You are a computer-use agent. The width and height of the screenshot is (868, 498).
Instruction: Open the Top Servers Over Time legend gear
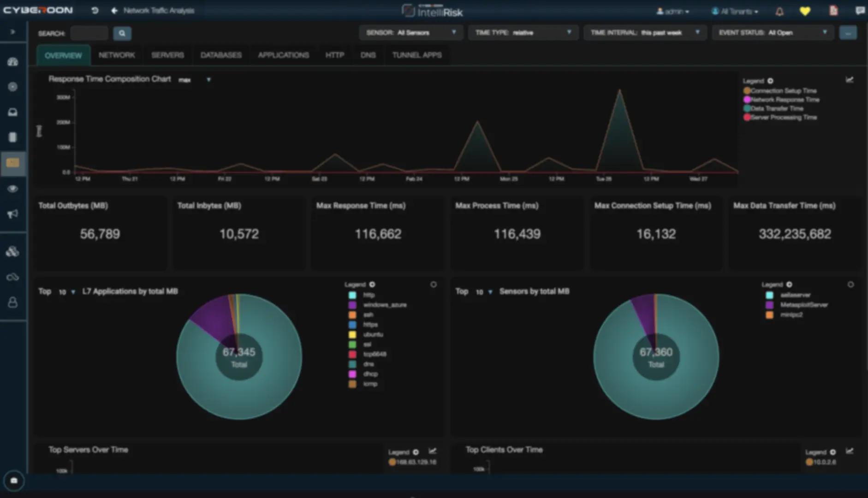416,452
